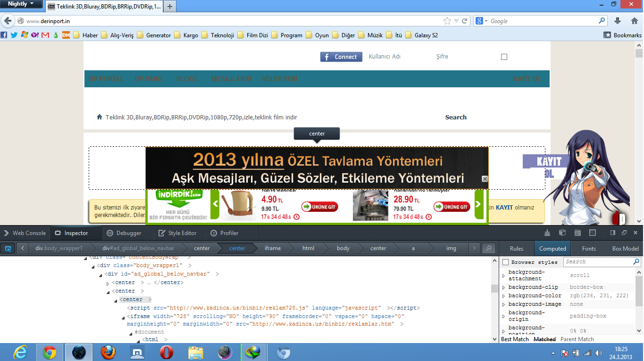The width and height of the screenshot is (644, 361).
Task: Select the Fonts sidebar tab
Action: tap(589, 248)
